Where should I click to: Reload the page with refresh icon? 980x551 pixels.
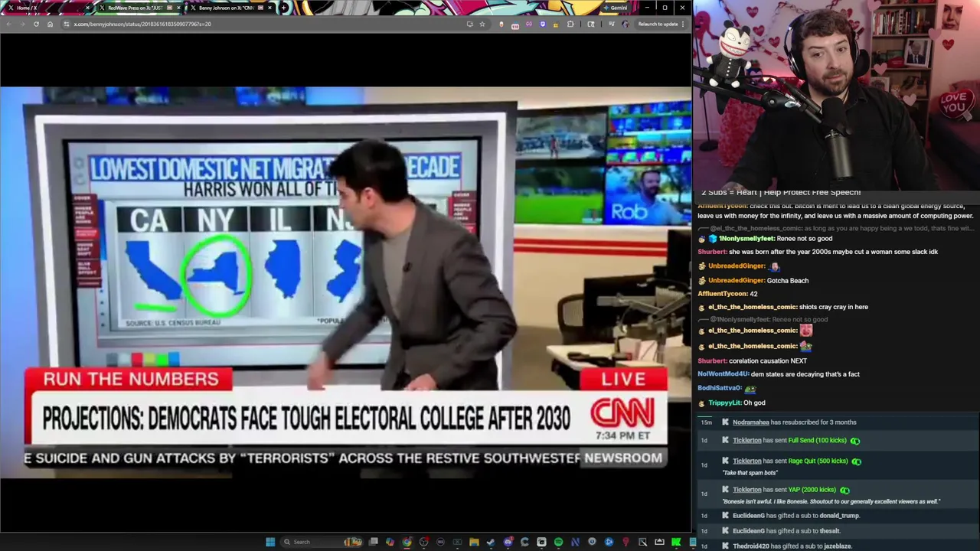[36, 24]
